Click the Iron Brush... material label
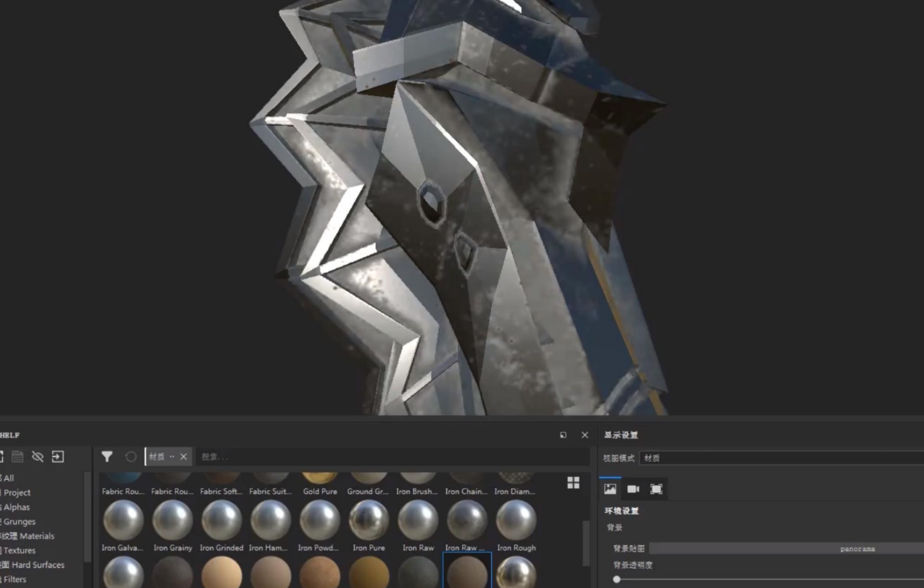 (417, 491)
